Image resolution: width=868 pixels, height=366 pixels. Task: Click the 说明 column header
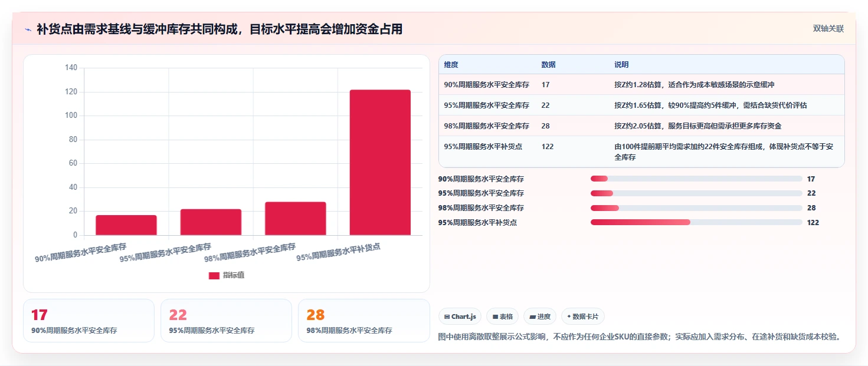[x=621, y=65]
